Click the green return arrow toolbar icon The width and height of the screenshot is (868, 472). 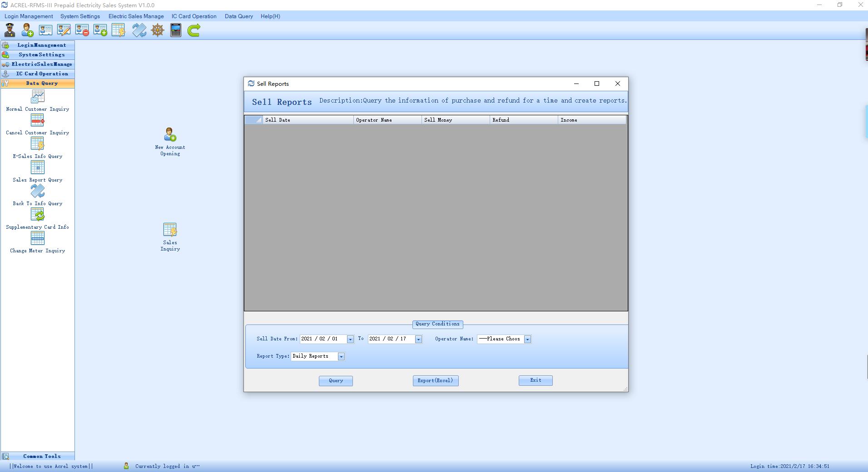tap(194, 30)
